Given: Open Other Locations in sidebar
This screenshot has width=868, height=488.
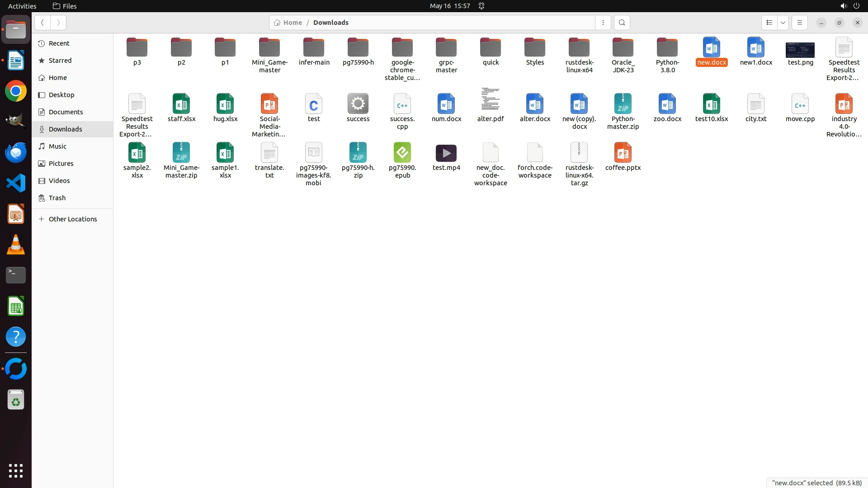Looking at the screenshot, I should [x=72, y=219].
